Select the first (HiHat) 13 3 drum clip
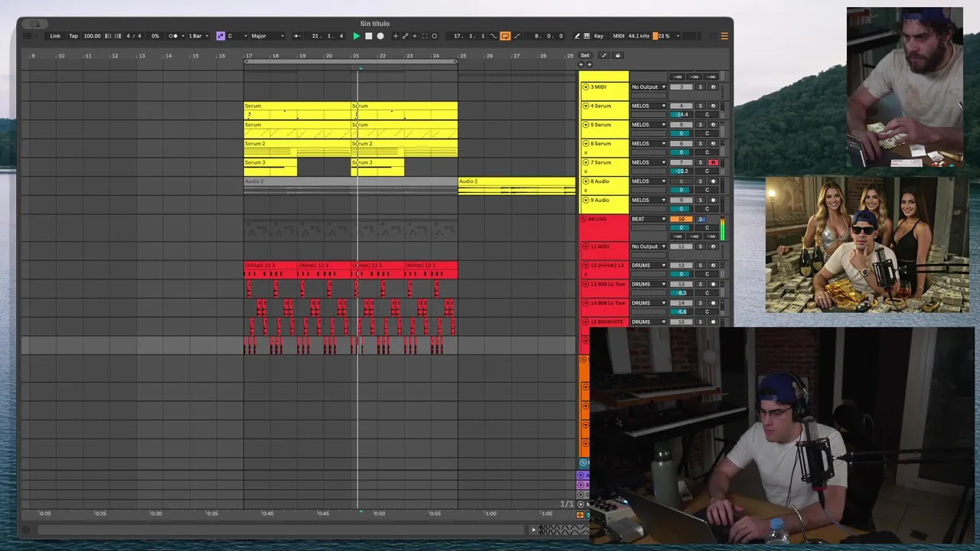The width and height of the screenshot is (980, 551). pos(270,269)
